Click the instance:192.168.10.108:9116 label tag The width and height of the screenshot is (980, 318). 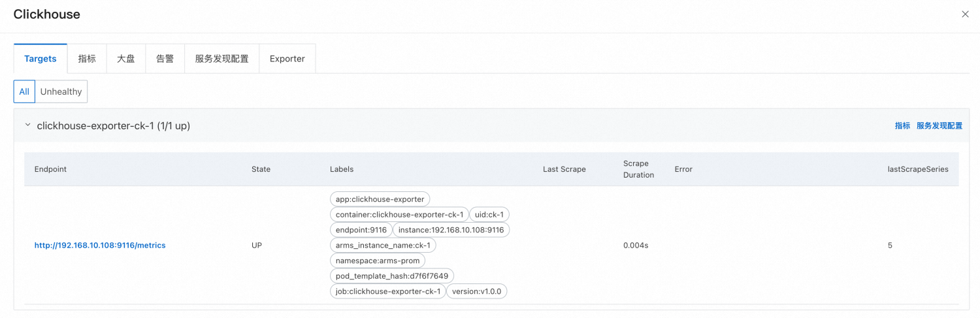coord(451,230)
